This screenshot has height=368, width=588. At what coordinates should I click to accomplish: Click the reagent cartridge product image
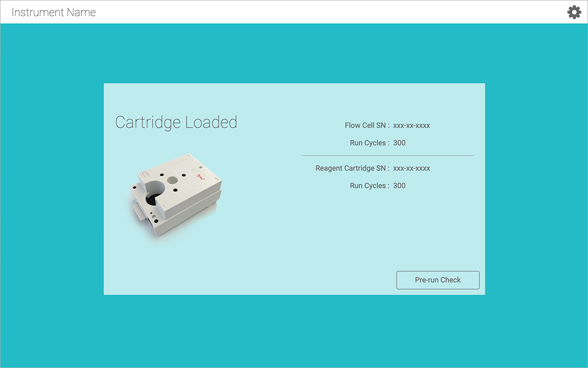177,195
